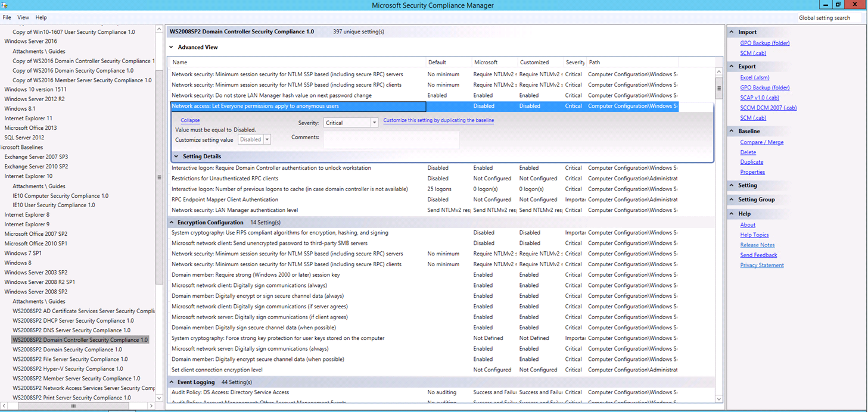Image resolution: width=868 pixels, height=412 pixels.
Task: Open the File menu
Action: point(7,17)
